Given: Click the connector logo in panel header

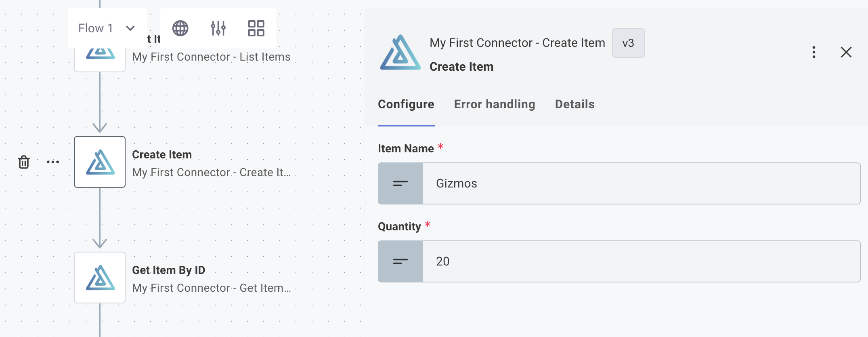Looking at the screenshot, I should 400,53.
